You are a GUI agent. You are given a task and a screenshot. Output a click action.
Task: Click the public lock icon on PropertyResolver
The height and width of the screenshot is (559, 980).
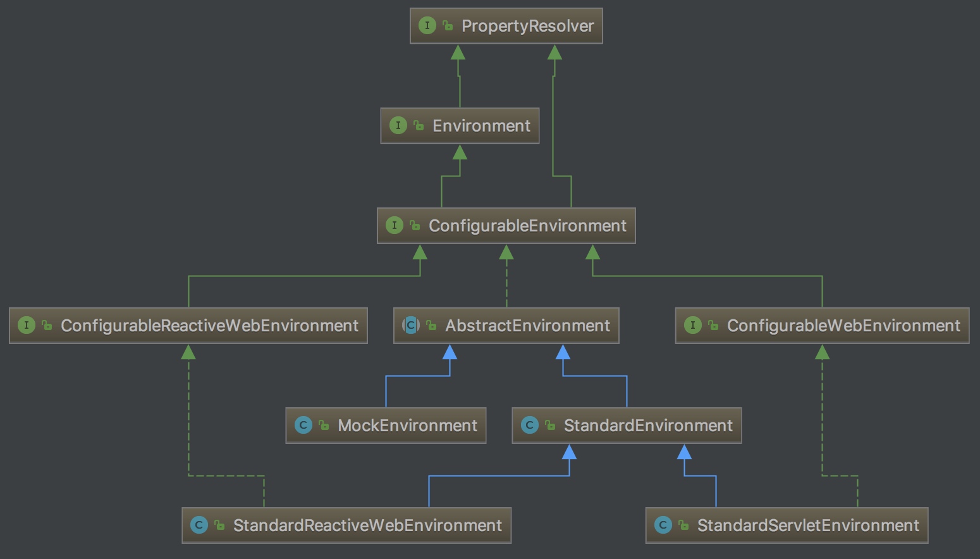pos(448,26)
